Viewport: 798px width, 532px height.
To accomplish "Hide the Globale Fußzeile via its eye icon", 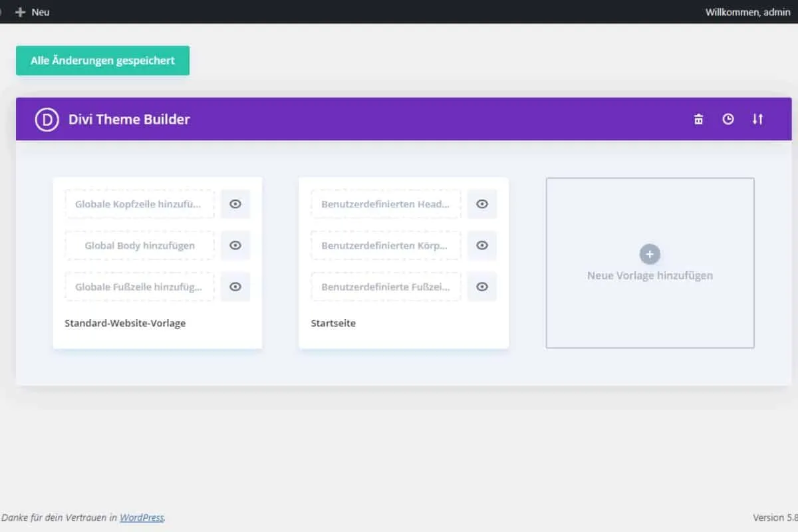I will (235, 287).
